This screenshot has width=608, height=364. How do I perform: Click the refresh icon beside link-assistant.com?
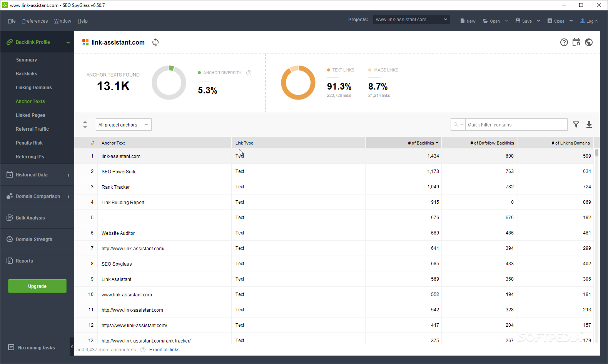tap(155, 42)
